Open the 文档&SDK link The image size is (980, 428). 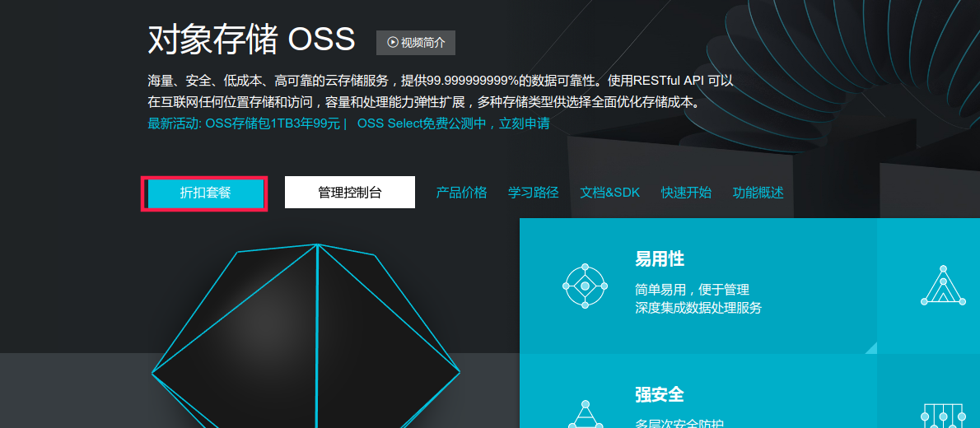coord(610,193)
